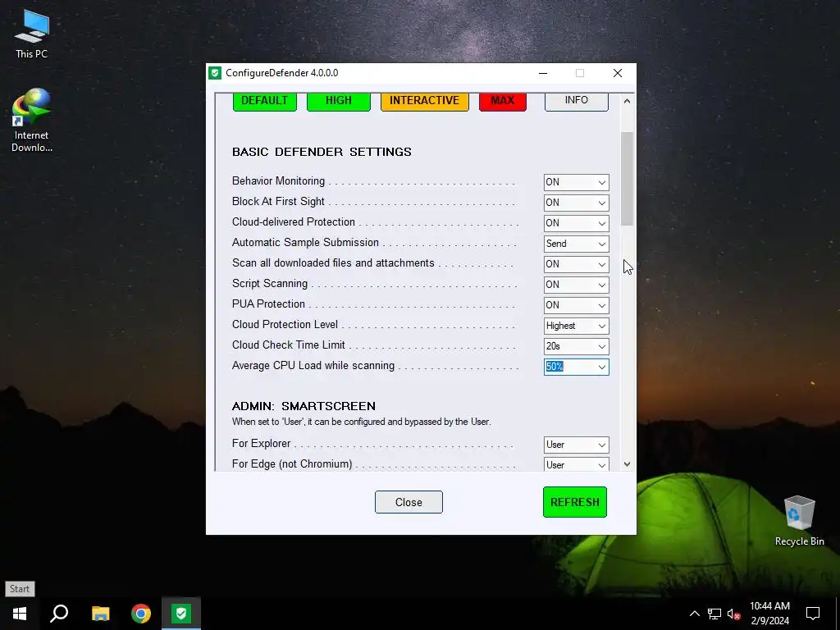
Task: Apply the MAX protection level
Action: coord(503,101)
